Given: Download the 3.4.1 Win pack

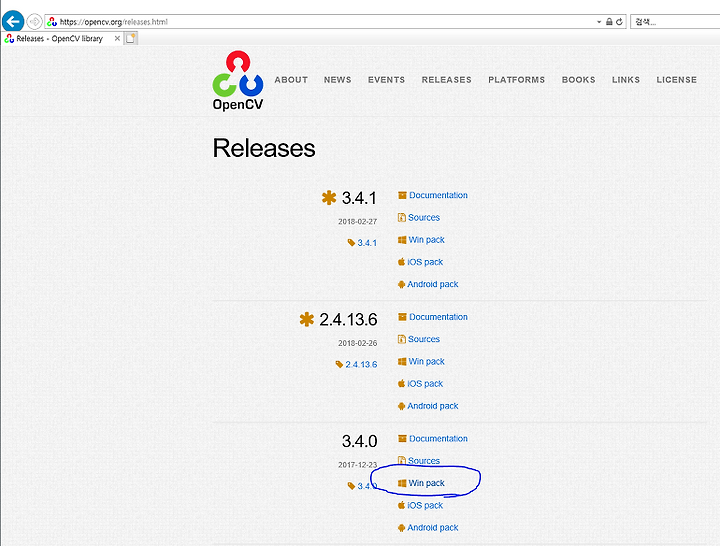Looking at the screenshot, I should click(427, 240).
